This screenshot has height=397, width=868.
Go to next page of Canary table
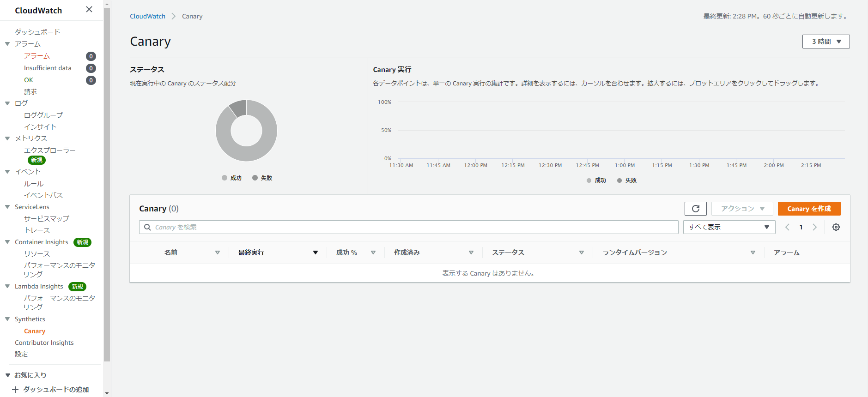pos(815,227)
